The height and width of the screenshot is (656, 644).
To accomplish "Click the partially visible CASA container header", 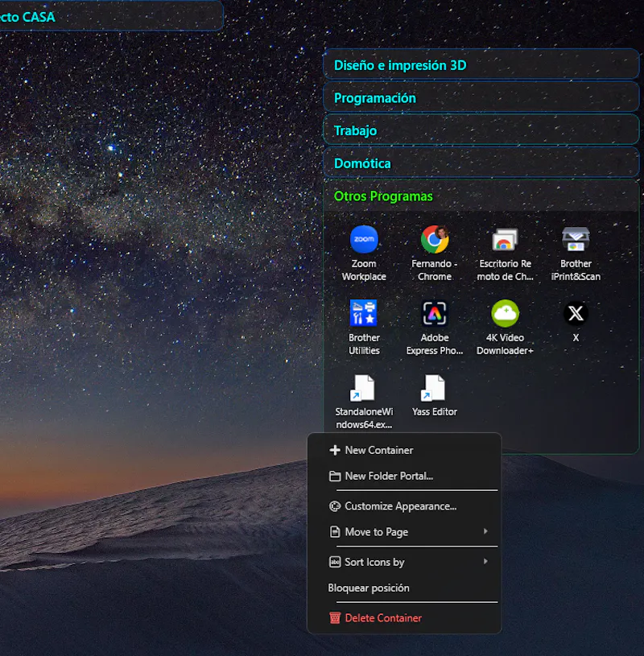I will [111, 16].
